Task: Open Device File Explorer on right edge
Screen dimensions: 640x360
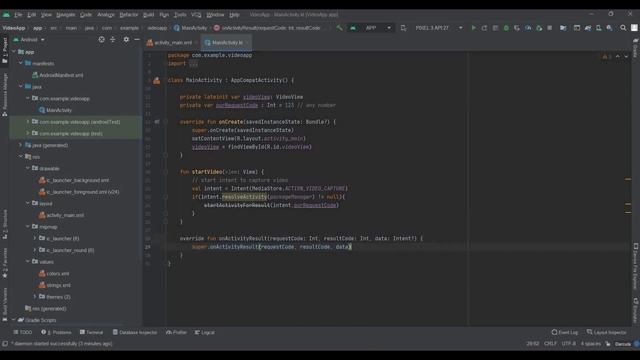Action: point(636,267)
